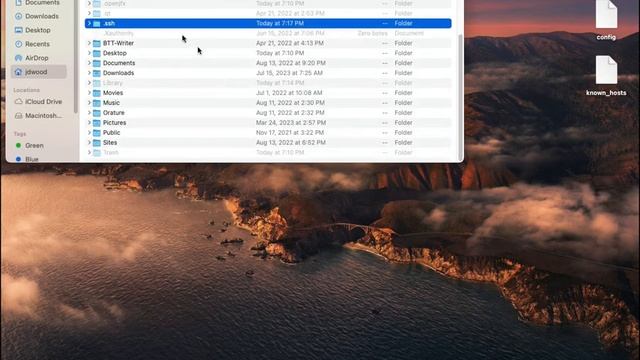
Task: Click date 'Apr 21, 2022 at 4:13 PM'
Action: 290,43
